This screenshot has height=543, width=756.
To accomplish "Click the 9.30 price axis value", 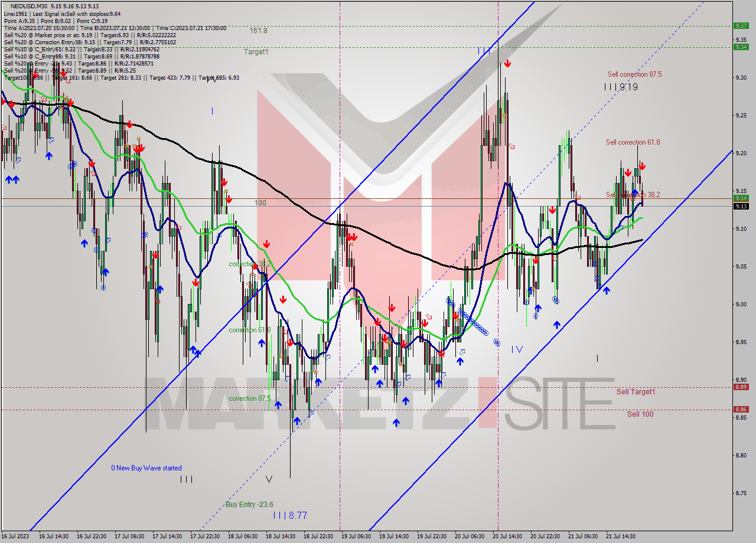I will click(741, 77).
